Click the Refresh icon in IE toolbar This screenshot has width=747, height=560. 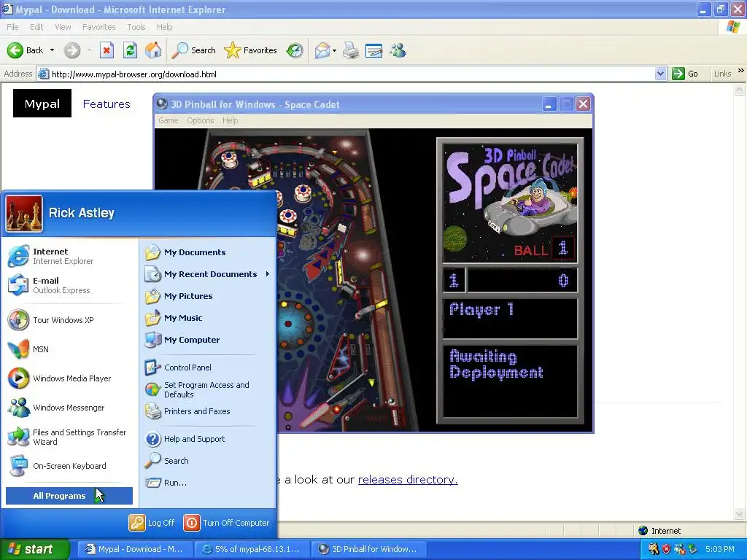pyautogui.click(x=130, y=50)
